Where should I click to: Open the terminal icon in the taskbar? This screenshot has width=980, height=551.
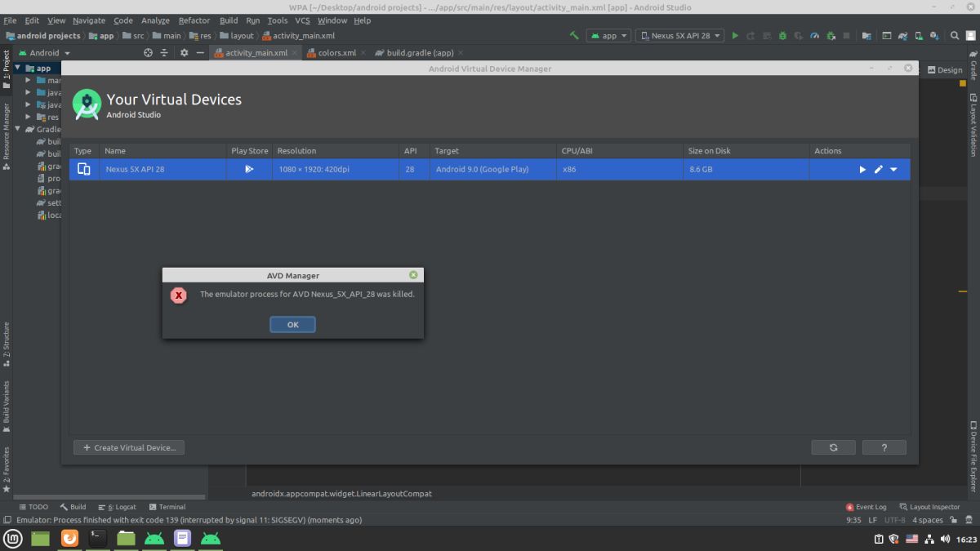pos(97,539)
